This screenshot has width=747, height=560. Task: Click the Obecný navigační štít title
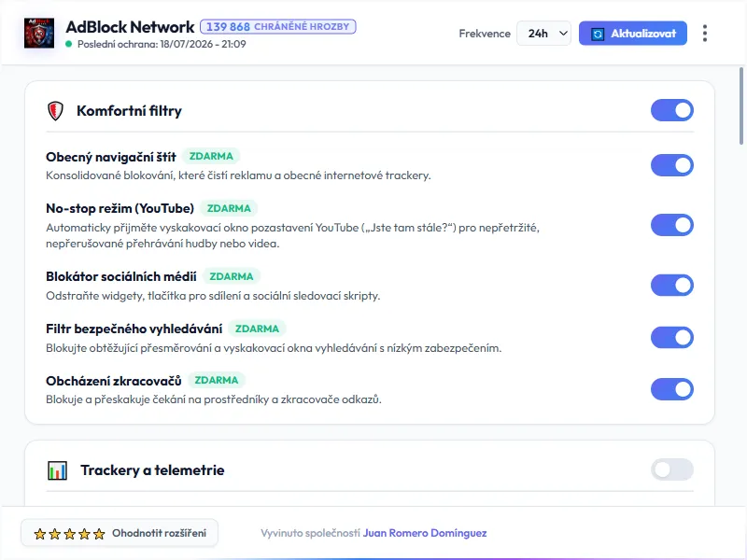tap(111, 157)
